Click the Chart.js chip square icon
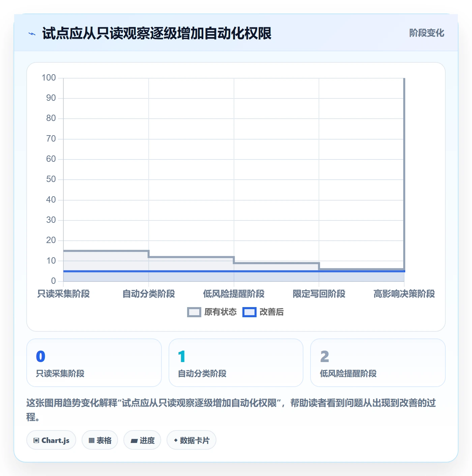 tap(36, 441)
